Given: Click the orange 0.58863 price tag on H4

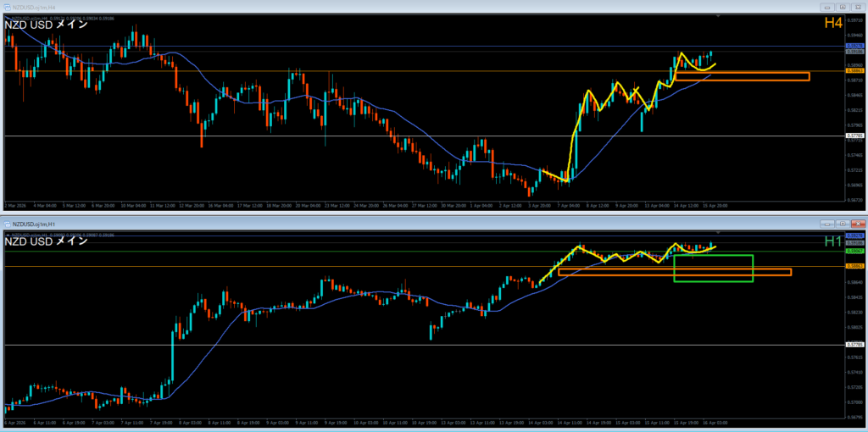Looking at the screenshot, I should pos(854,71).
